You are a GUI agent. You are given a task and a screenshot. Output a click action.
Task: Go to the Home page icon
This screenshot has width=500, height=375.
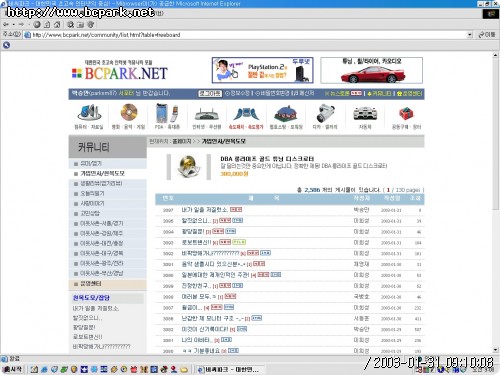(x=57, y=24)
